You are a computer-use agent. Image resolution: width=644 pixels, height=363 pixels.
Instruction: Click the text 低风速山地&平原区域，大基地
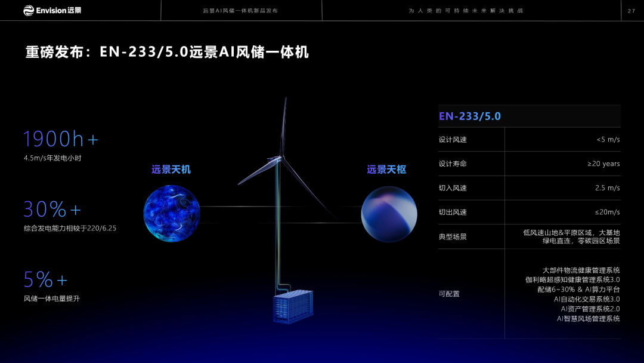pyautogui.click(x=571, y=233)
